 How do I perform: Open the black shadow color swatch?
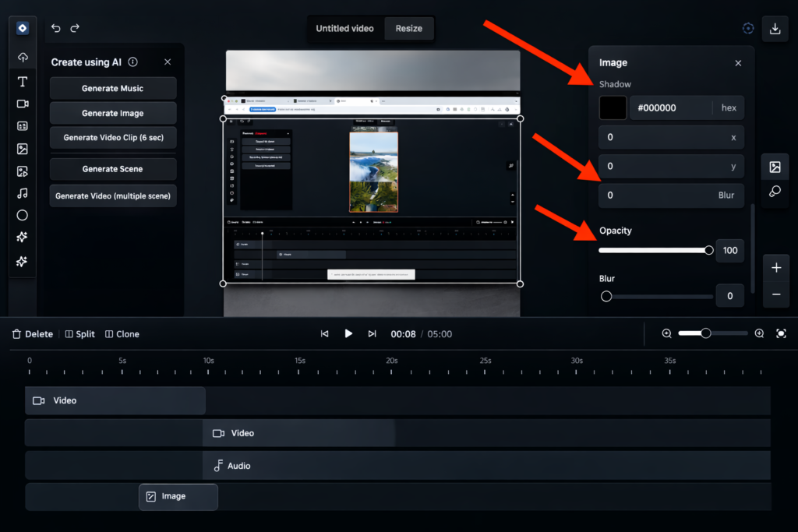613,108
